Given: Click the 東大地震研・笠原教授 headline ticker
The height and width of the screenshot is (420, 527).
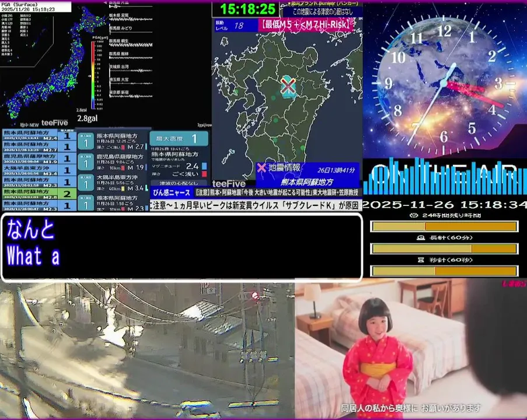Looking at the screenshot, I should click(x=278, y=193).
